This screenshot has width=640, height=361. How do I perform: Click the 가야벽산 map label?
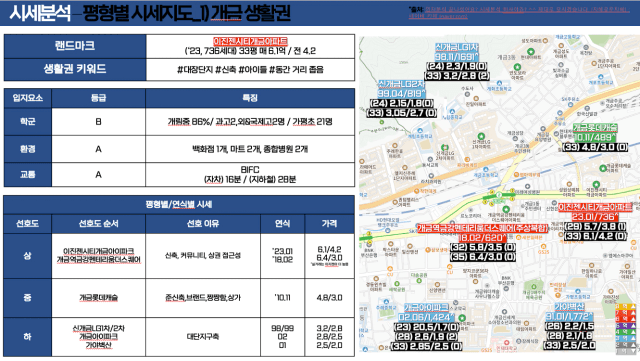(x=569, y=307)
